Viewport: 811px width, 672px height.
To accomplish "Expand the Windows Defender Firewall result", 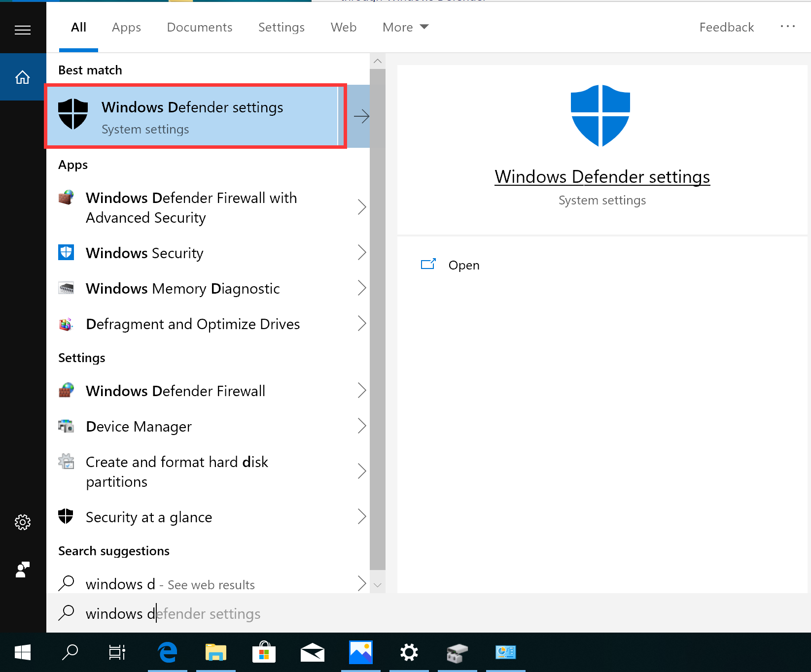I will click(362, 390).
